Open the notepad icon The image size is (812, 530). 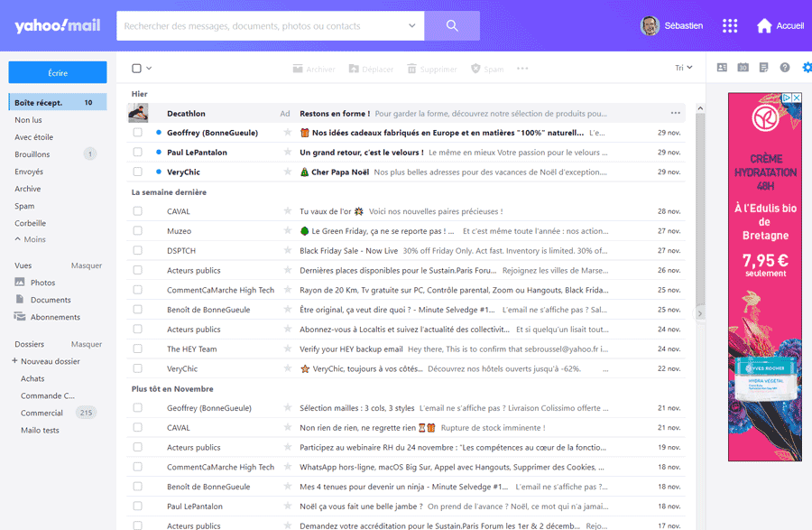764,68
